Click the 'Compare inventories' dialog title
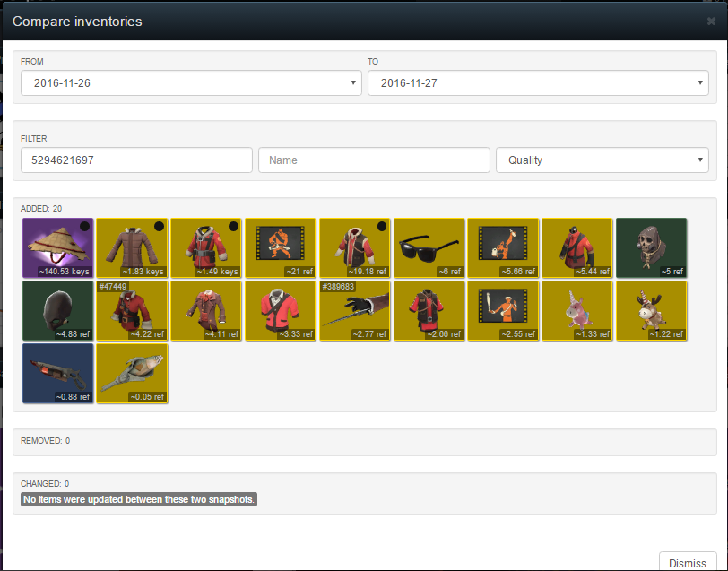This screenshot has width=728, height=571. point(77,22)
